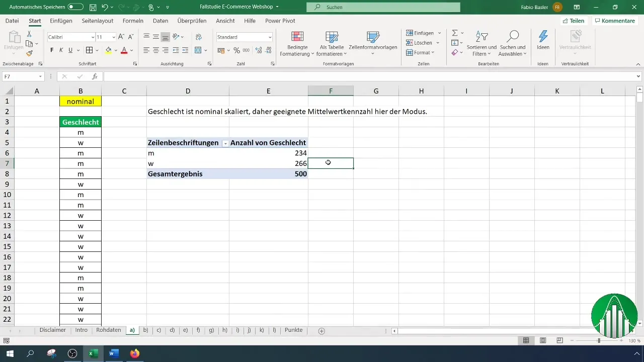
Task: Click column header D
Action: (188, 91)
